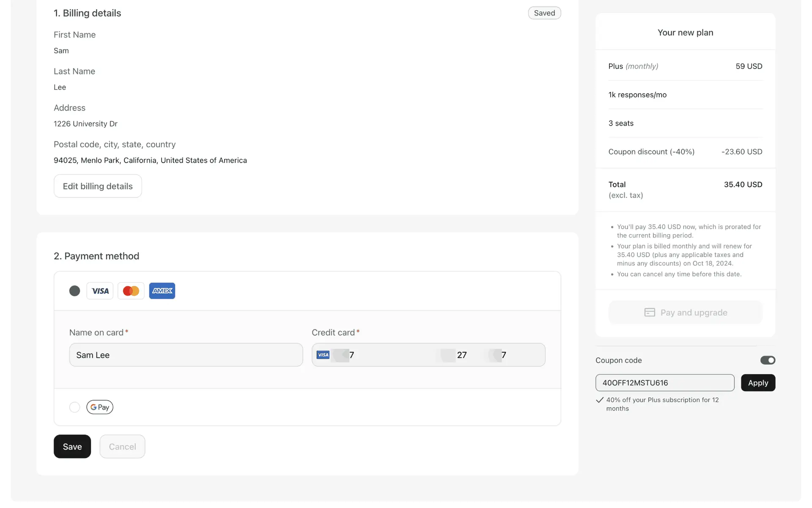Click the Saved status badge
Image resolution: width=812 pixels, height=508 pixels.
544,13
